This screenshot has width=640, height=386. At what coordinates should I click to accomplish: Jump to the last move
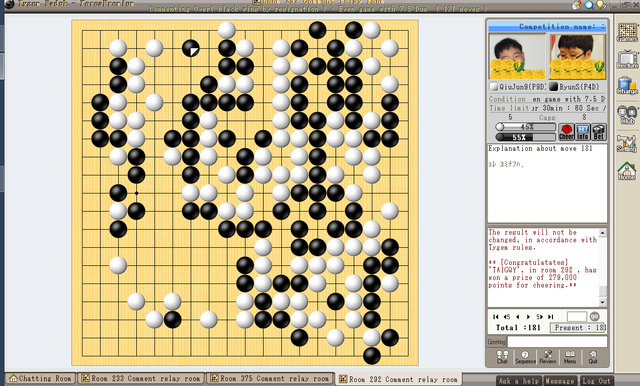coord(550,317)
